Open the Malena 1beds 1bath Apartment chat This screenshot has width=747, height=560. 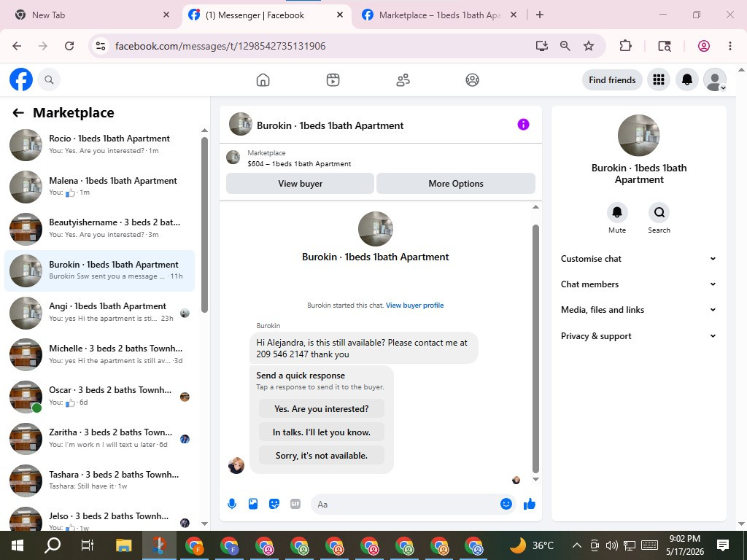point(99,186)
